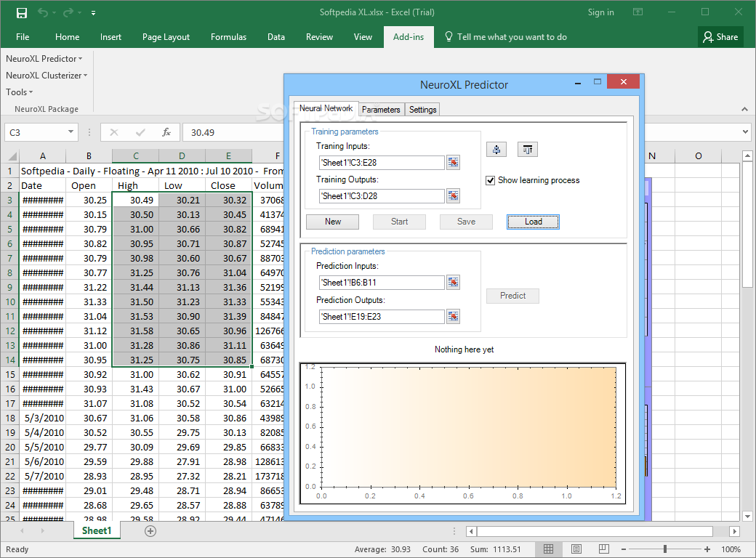Screen dimensions: 756x558
Task: Expand the NeuroXL Clusterizer menu
Action: click(x=47, y=75)
